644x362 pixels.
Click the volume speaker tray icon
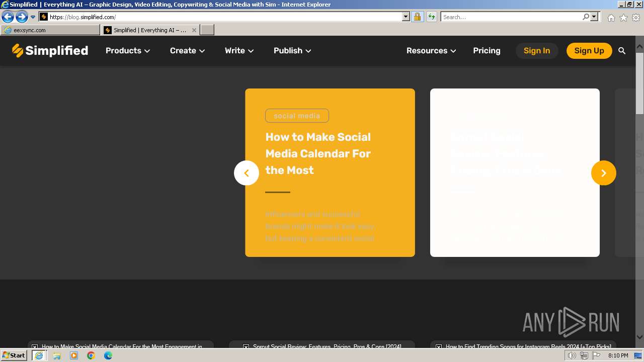click(572, 355)
